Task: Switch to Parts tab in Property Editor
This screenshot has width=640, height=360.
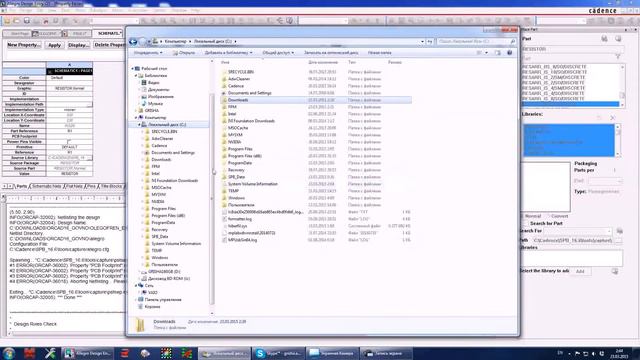Action: [x=21, y=186]
